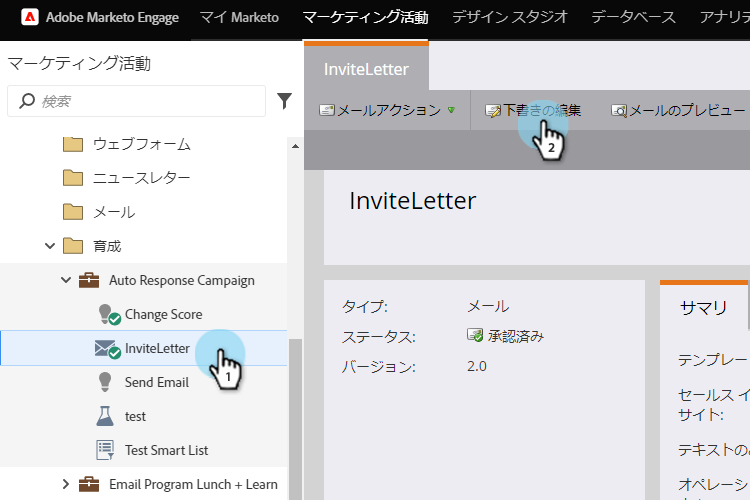Open デザインスタジオ from the top bar

pyautogui.click(x=510, y=18)
